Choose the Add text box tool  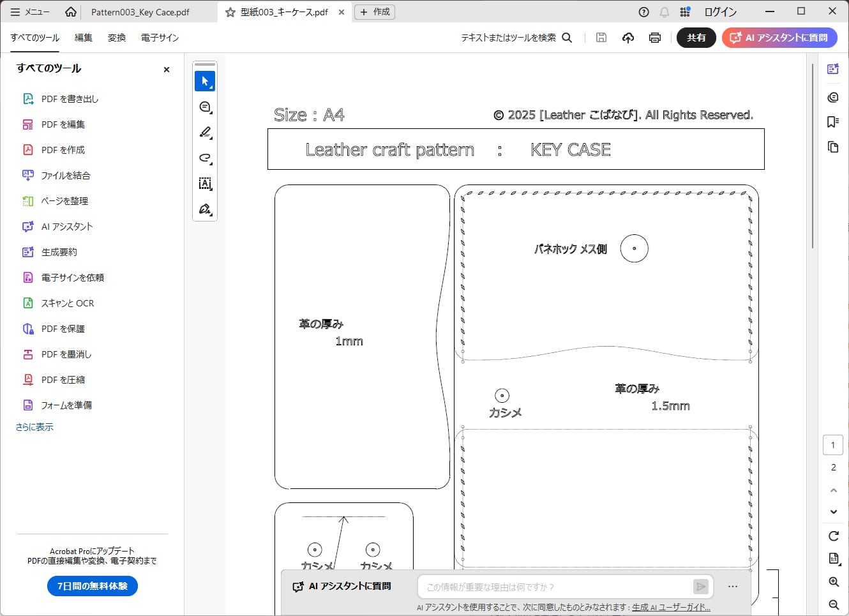(x=205, y=184)
